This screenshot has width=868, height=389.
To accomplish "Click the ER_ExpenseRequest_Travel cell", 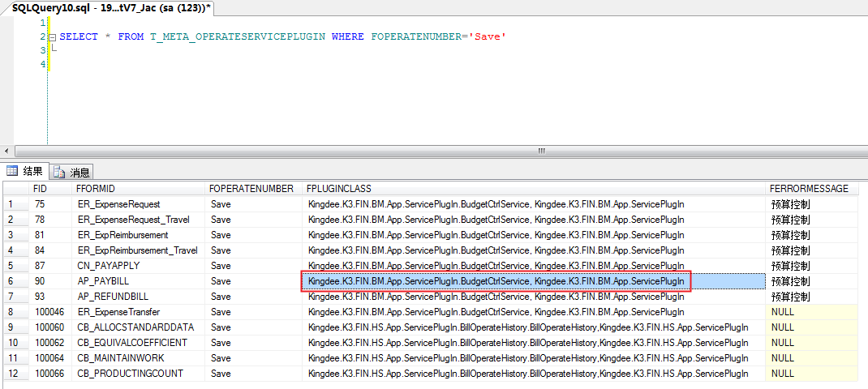I will click(x=139, y=220).
